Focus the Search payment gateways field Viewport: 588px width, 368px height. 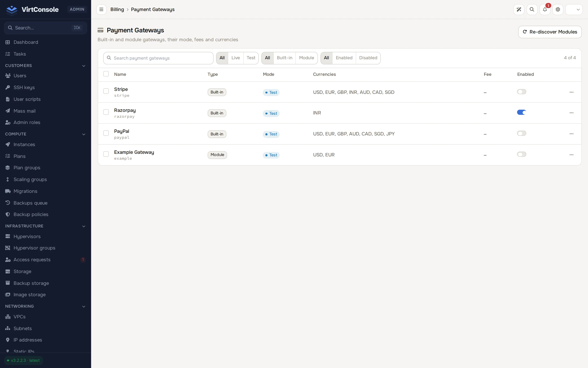click(158, 58)
